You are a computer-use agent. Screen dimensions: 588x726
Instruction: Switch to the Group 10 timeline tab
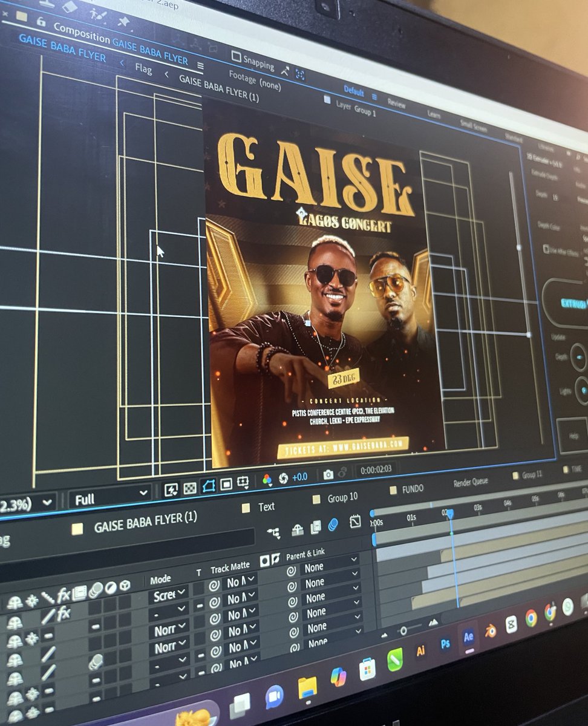tap(342, 497)
